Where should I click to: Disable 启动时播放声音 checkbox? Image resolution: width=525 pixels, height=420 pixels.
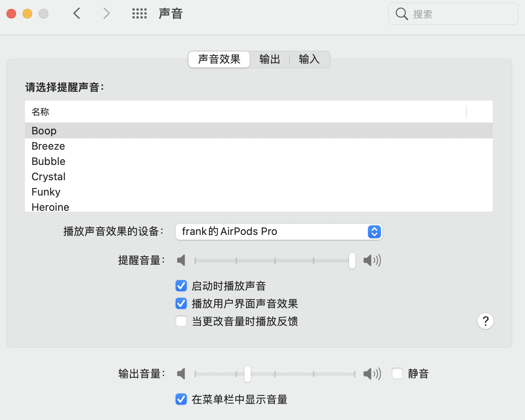click(181, 286)
